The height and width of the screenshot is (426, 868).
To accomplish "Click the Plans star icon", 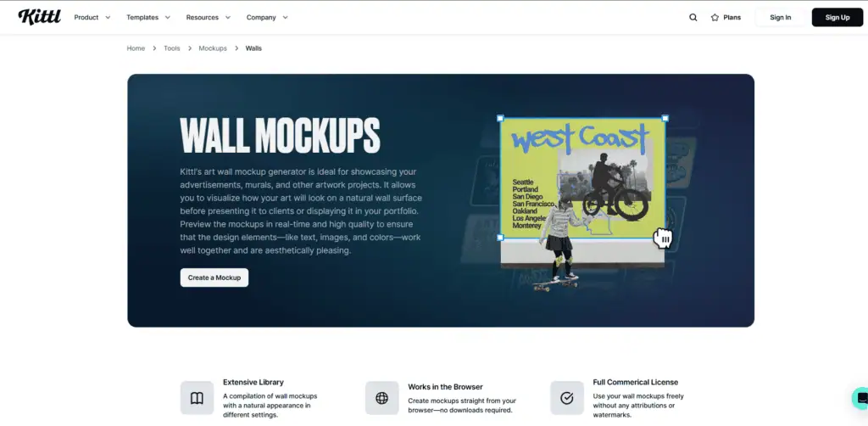I will (x=715, y=17).
